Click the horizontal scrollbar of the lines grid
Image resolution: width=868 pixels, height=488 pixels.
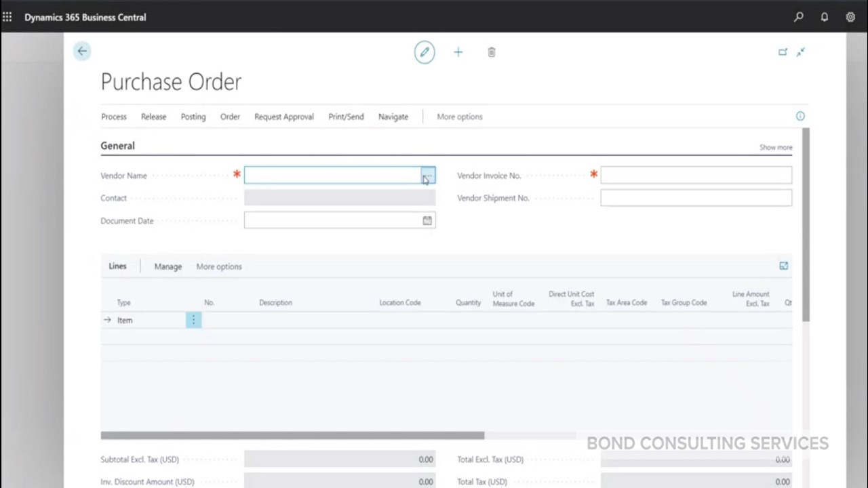[x=292, y=435]
